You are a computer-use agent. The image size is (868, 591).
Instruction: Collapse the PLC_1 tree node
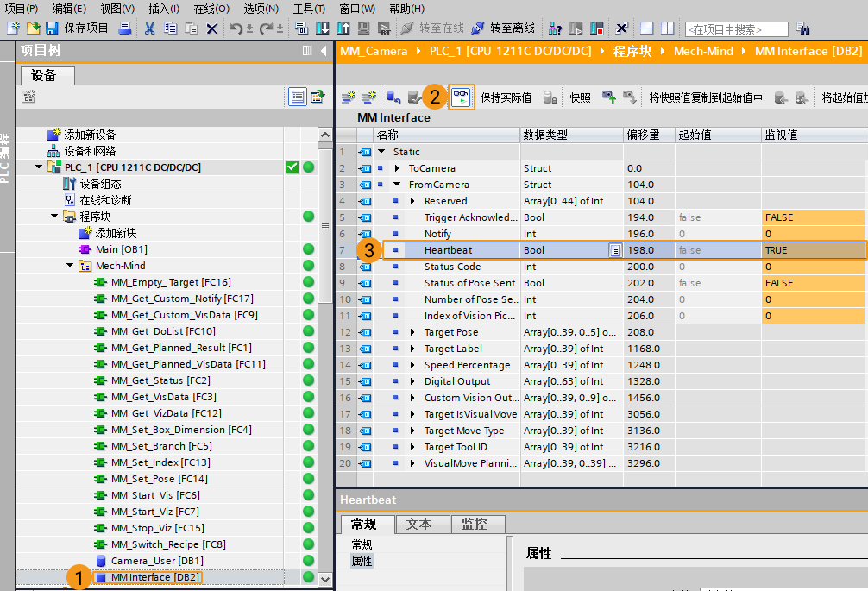pyautogui.click(x=39, y=167)
